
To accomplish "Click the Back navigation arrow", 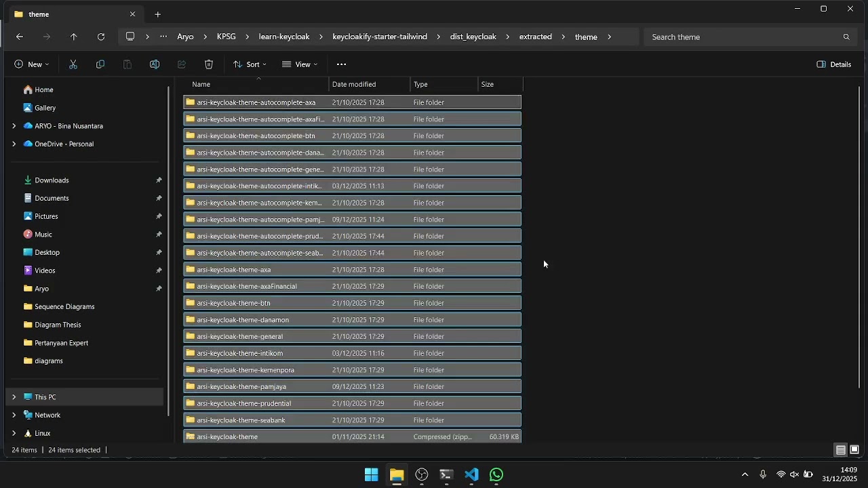I will pos(20,37).
